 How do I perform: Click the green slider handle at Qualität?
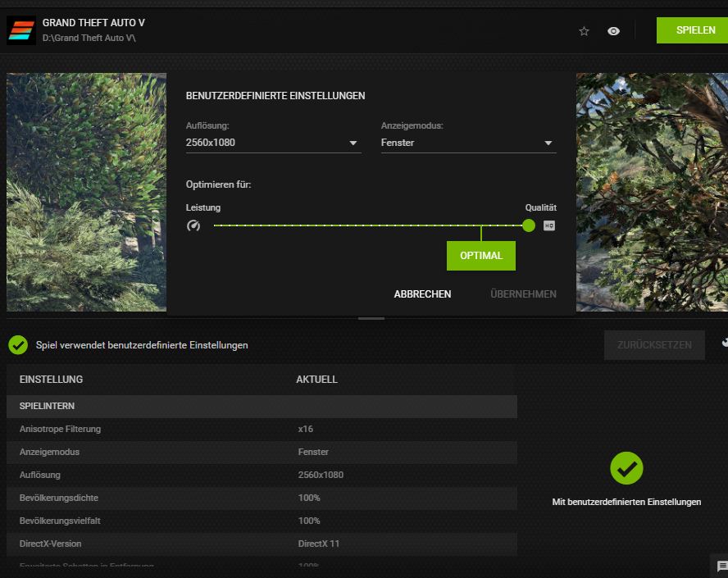528,225
